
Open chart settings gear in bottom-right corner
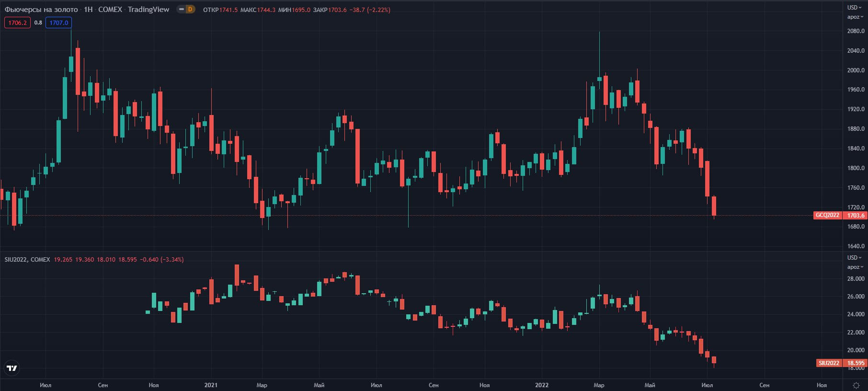click(856, 385)
